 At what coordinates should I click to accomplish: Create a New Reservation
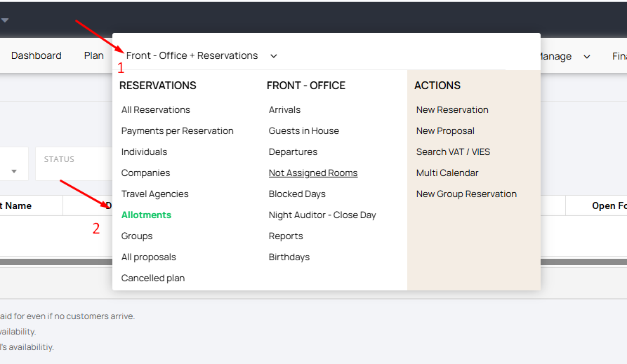[452, 109]
